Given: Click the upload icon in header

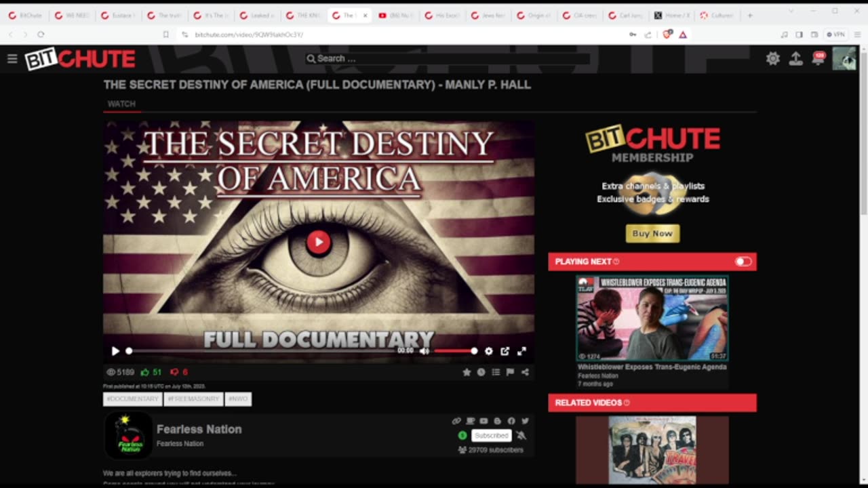Looking at the screenshot, I should pyautogui.click(x=796, y=59).
